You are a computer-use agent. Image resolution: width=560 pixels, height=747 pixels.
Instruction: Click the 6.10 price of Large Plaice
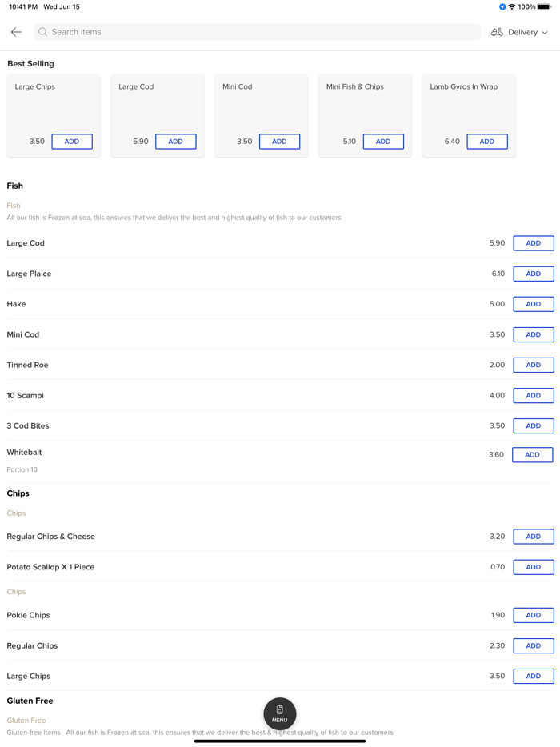tap(498, 274)
